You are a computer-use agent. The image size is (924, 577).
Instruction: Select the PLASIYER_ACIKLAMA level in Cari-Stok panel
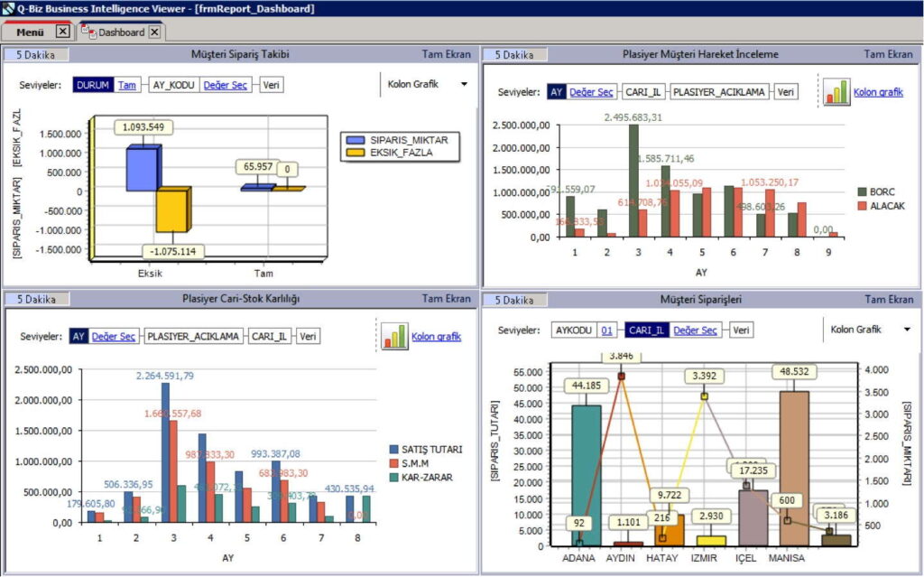(x=193, y=337)
